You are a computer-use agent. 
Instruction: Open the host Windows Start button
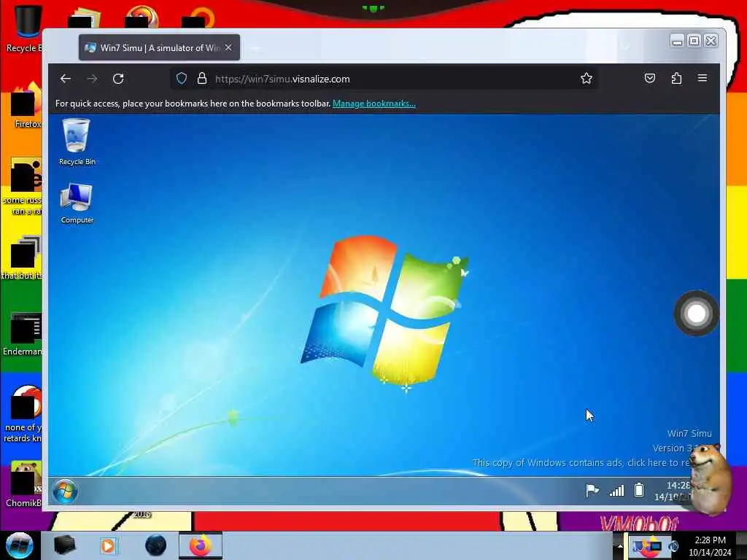[x=20, y=545]
